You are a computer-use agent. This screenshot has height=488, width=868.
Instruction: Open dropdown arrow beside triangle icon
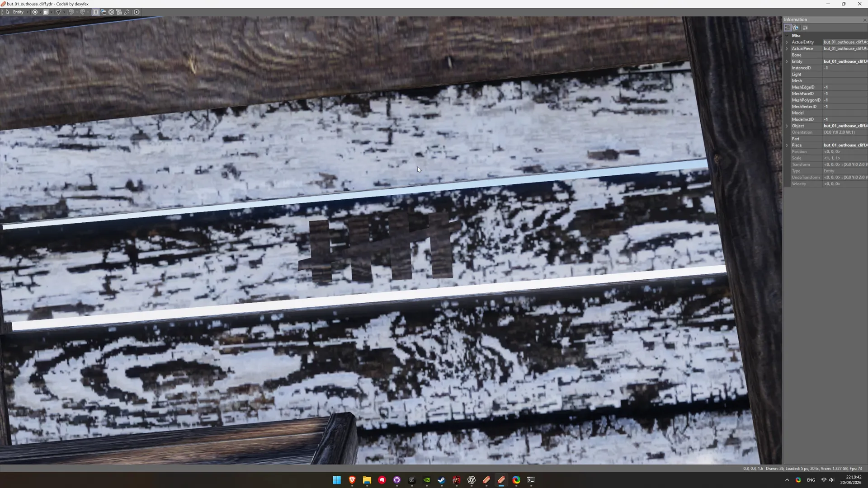[64, 12]
